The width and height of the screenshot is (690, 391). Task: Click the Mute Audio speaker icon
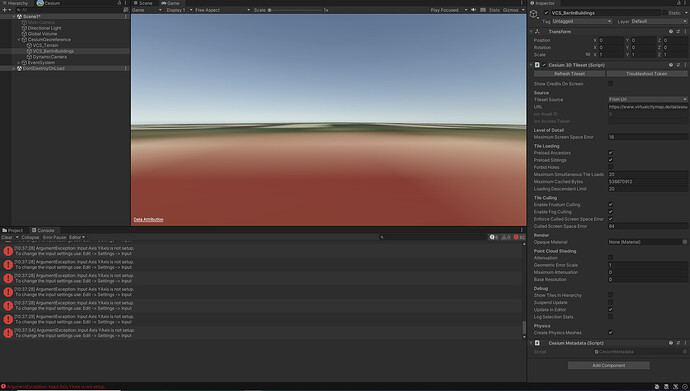click(474, 10)
